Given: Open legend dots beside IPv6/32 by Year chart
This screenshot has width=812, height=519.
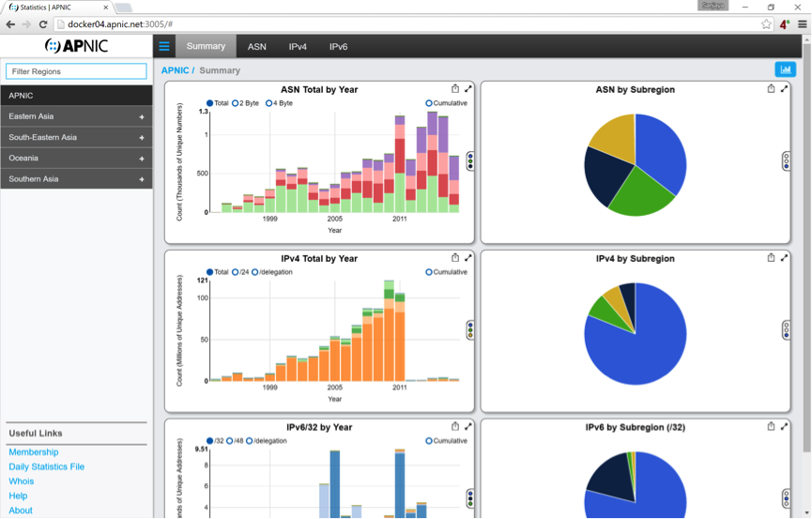Looking at the screenshot, I should point(470,498).
